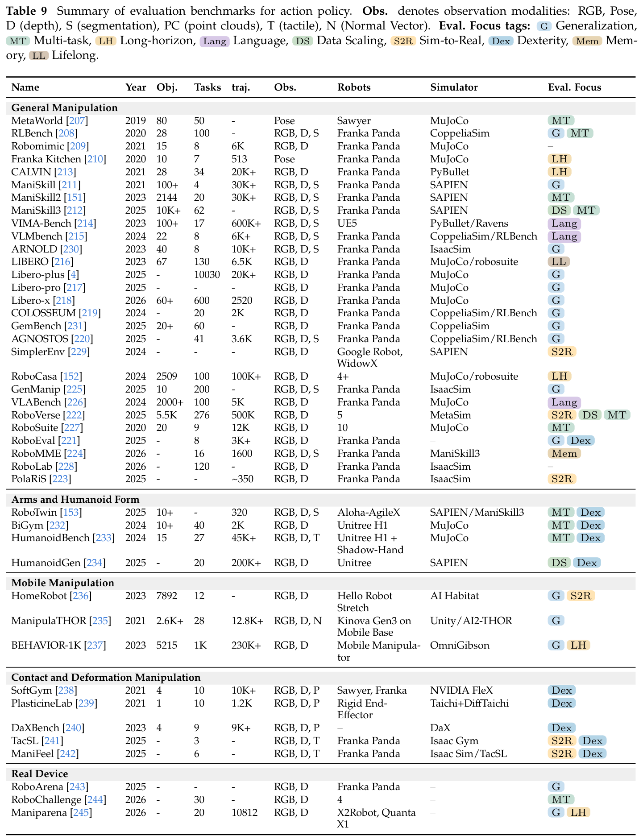Image resolution: width=643 pixels, height=840 pixels.
Task: Click the "Simulator" column header
Action: 454,87
